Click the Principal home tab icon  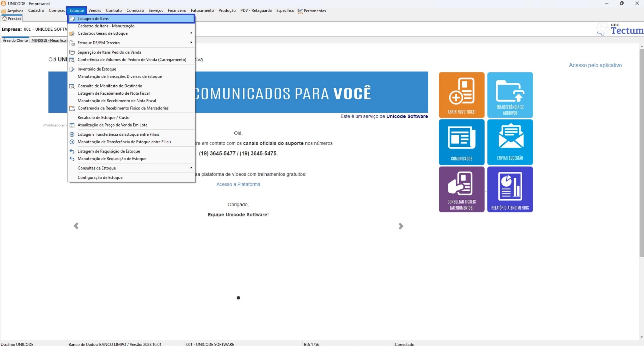[5, 18]
